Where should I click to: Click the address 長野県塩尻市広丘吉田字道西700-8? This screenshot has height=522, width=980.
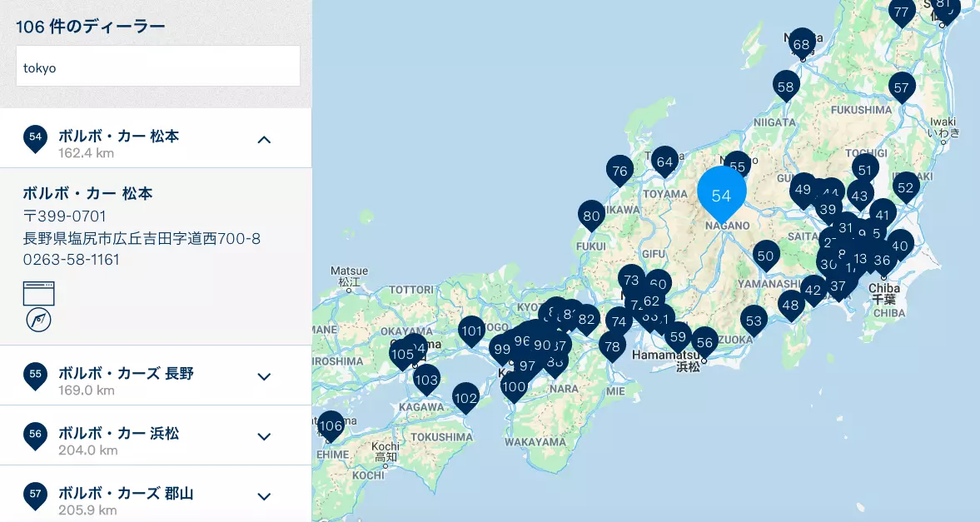142,239
